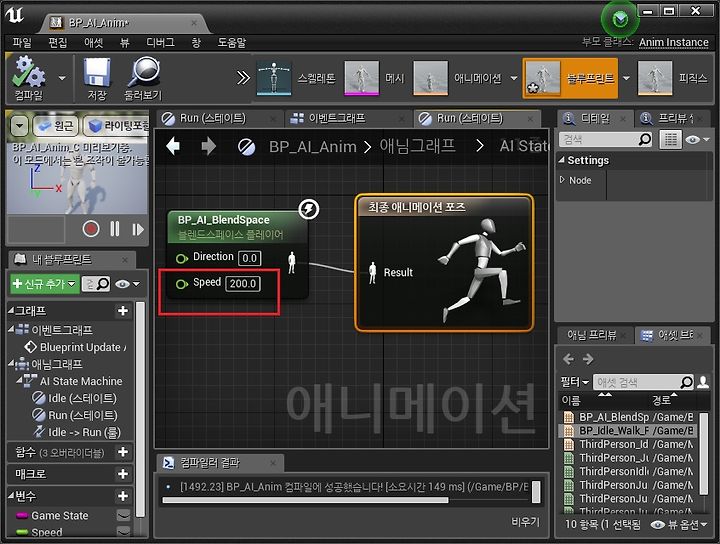The image size is (720, 544).
Task: Switch to Skeleton (스켈레톤) mode
Action: pyautogui.click(x=296, y=78)
